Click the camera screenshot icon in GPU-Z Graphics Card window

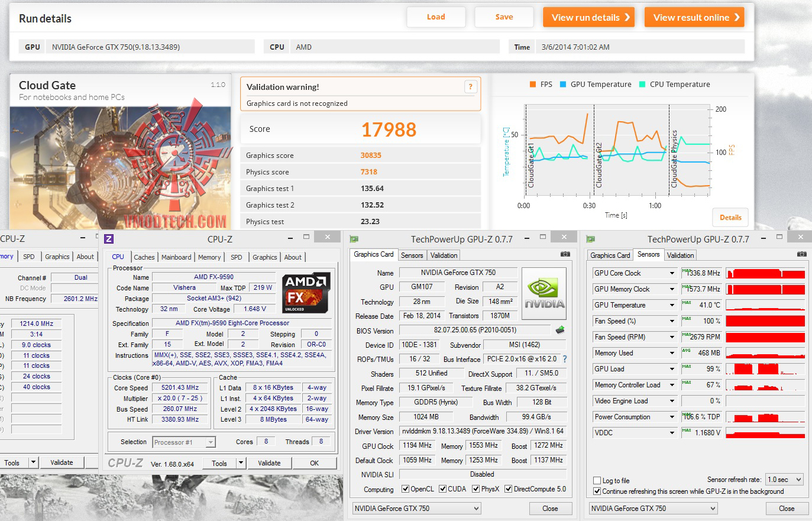click(x=565, y=254)
